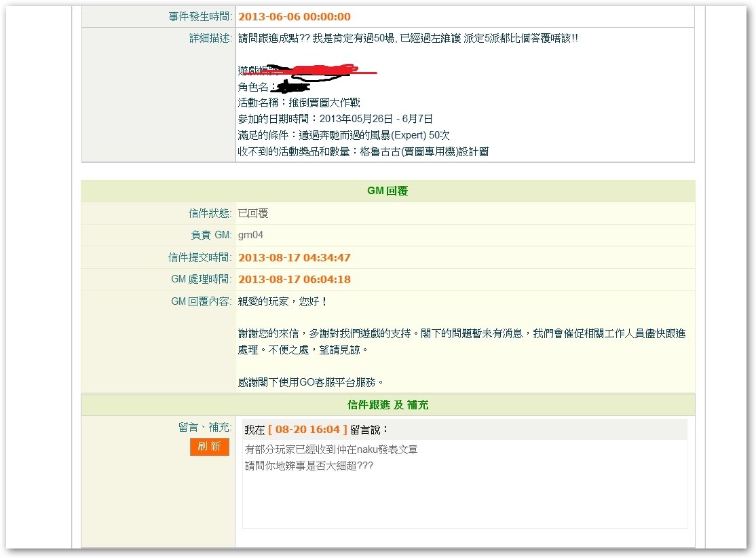
Task: Click the 收不到的活動獎品 line about 格魯古古設計圖
Action: pos(363,151)
